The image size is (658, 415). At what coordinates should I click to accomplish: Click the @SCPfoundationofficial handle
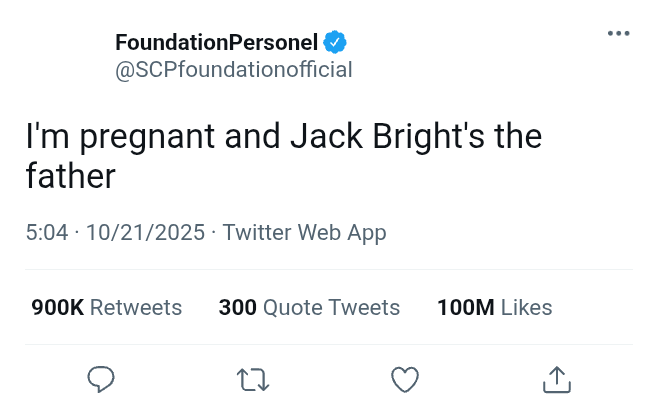234,70
